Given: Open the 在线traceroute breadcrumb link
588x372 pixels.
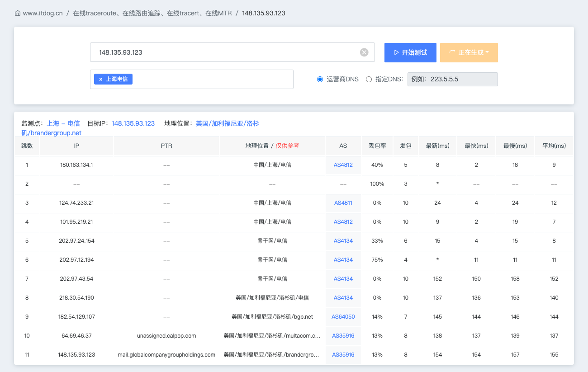Looking at the screenshot, I should pyautogui.click(x=152, y=13).
